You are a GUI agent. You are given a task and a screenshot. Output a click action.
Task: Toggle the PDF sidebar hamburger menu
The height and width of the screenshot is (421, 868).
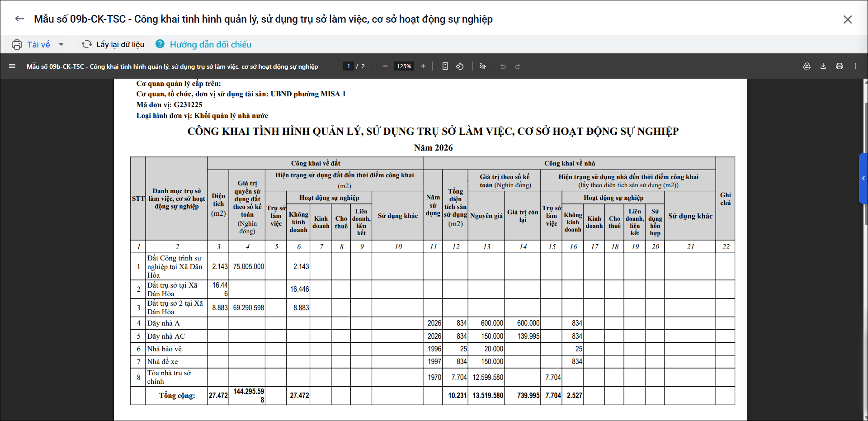tap(12, 66)
